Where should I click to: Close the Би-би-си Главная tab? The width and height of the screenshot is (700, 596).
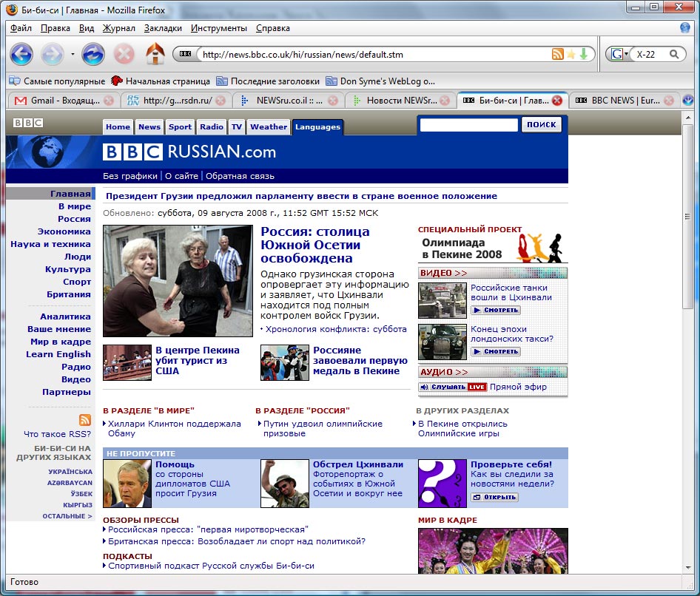tap(557, 101)
